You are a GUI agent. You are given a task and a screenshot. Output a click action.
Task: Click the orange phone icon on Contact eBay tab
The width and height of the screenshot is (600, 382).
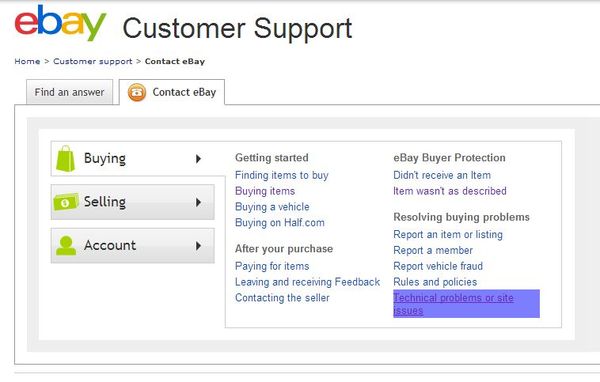click(137, 92)
